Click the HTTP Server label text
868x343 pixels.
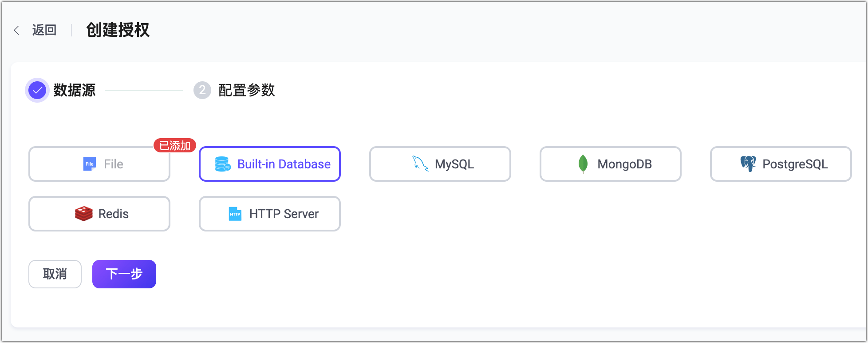pos(284,214)
